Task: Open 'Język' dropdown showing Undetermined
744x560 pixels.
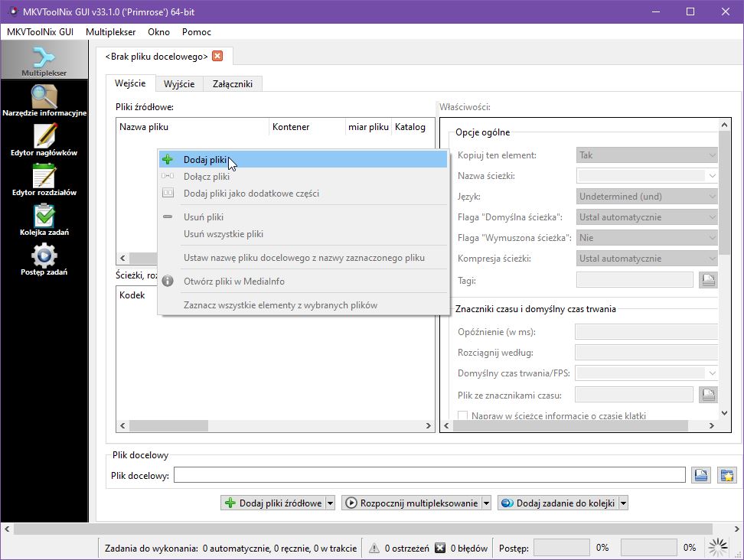Action: [x=647, y=197]
